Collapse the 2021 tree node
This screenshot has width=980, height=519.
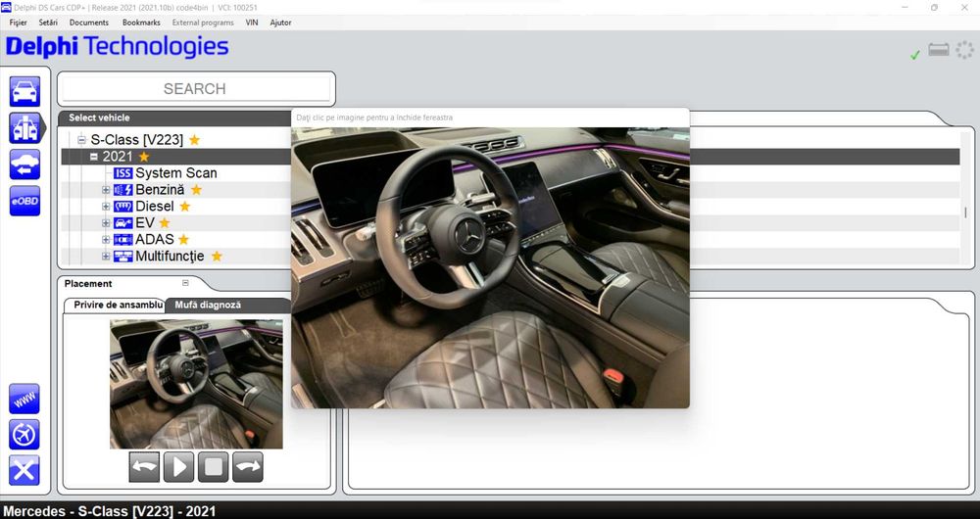click(94, 157)
